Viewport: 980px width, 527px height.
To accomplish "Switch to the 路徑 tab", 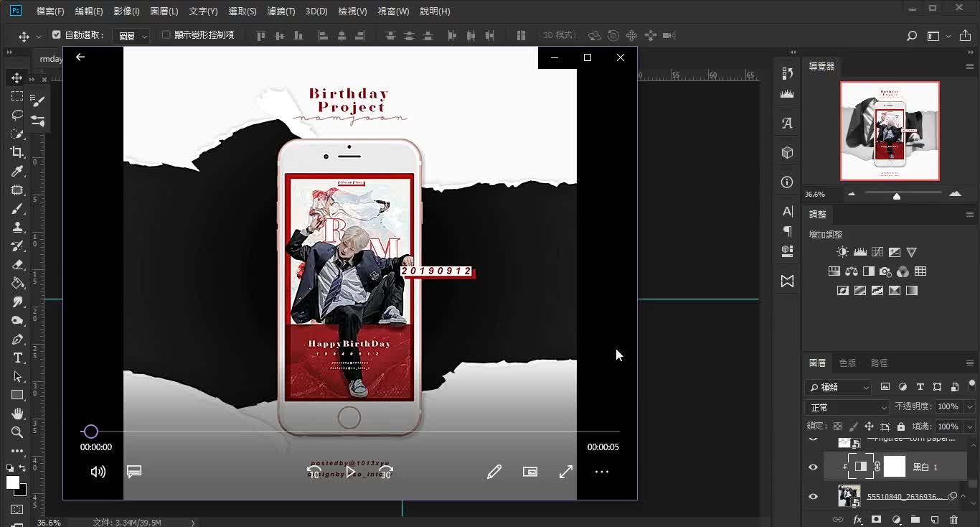I will [x=879, y=363].
